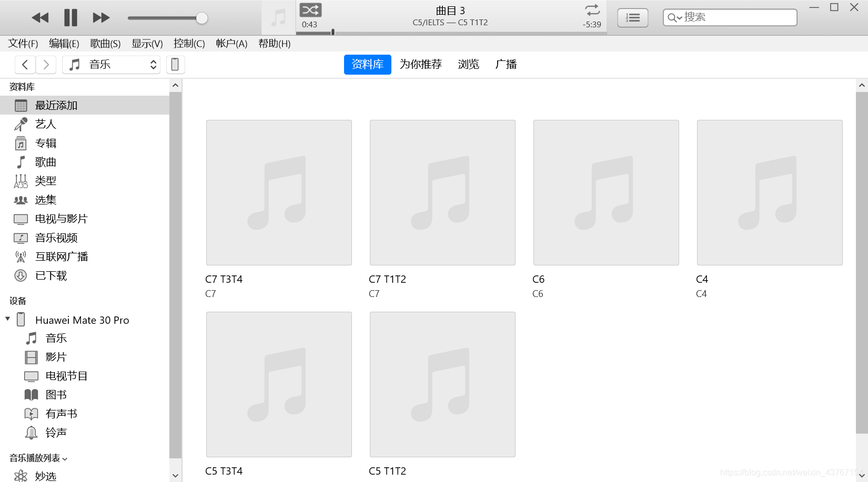Open device 铃声 category
The height and width of the screenshot is (482, 868).
point(85,433)
